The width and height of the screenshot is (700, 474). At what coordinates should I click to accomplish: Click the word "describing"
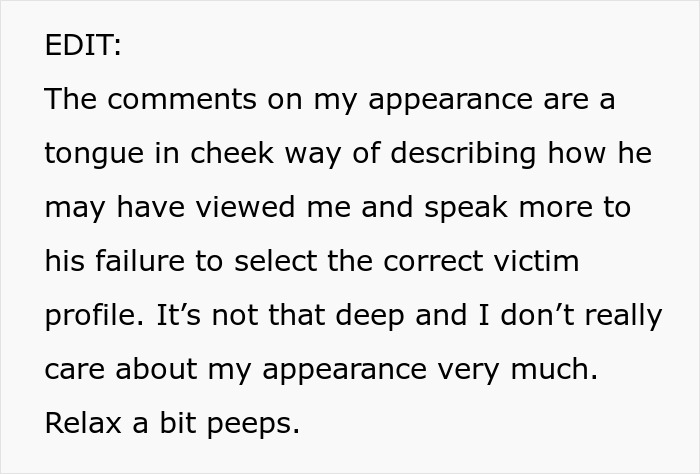tap(463, 154)
